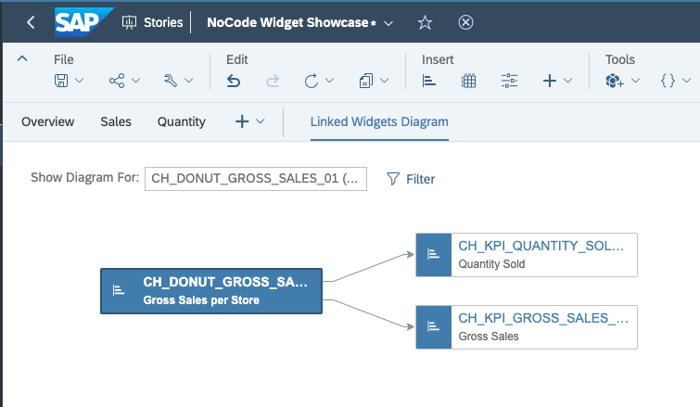
Task: Insert a chart with chart icon
Action: point(429,81)
